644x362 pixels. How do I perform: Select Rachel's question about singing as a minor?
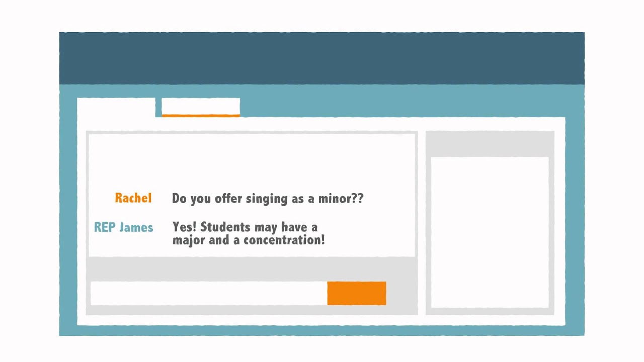pyautogui.click(x=267, y=199)
